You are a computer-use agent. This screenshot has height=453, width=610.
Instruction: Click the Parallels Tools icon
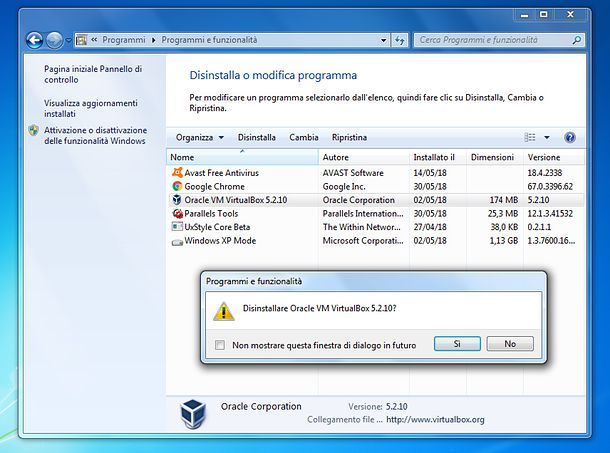(177, 213)
